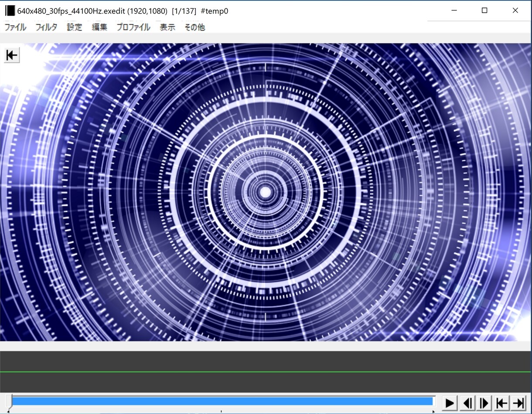Viewport: 532px width, 414px height.
Task: Open the プロファイル menu
Action: tap(133, 27)
